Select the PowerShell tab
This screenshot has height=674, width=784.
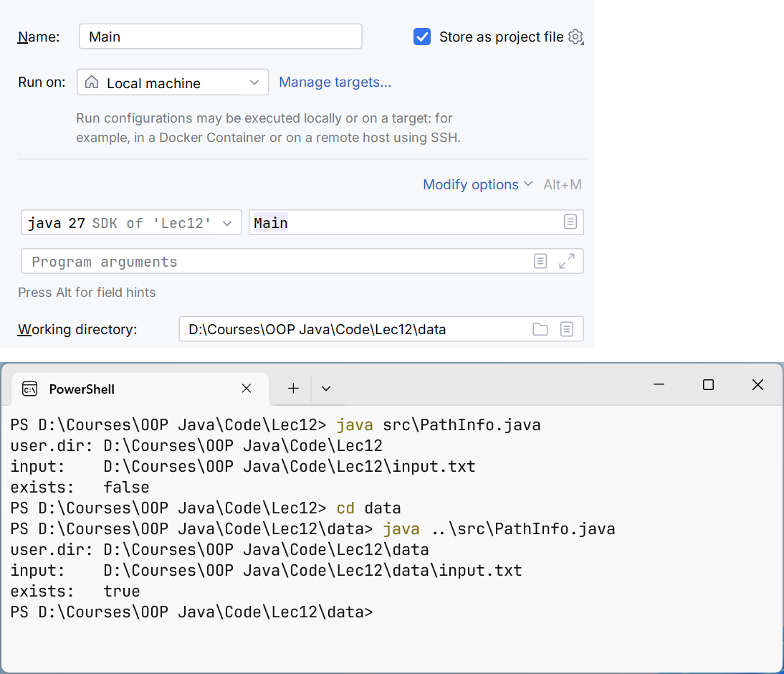click(x=140, y=389)
